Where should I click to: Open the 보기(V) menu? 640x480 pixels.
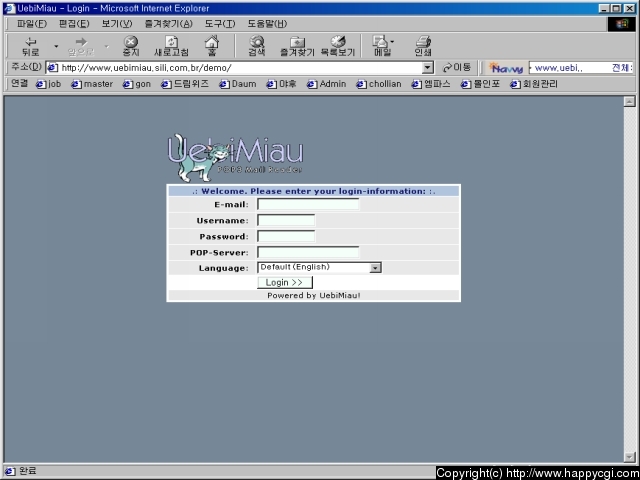tap(117, 24)
